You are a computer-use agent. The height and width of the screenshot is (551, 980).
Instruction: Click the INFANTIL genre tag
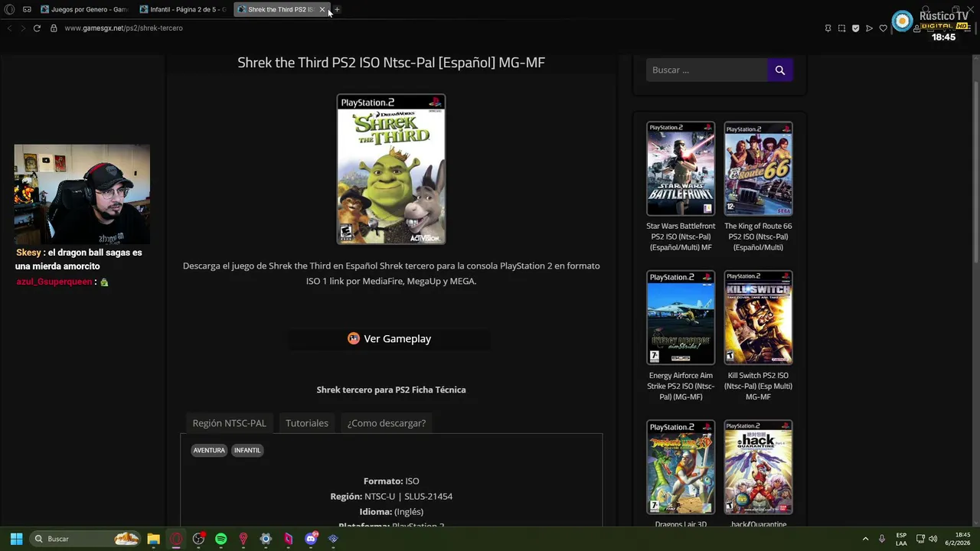247,450
